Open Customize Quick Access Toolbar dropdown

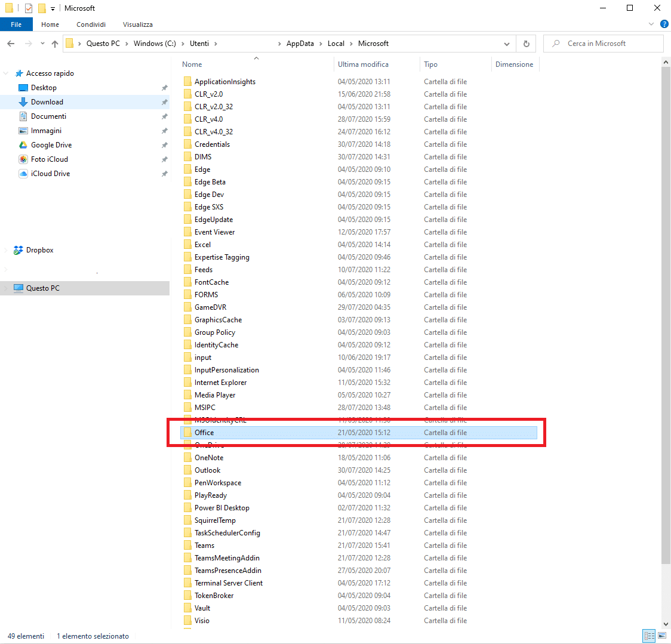[53, 8]
